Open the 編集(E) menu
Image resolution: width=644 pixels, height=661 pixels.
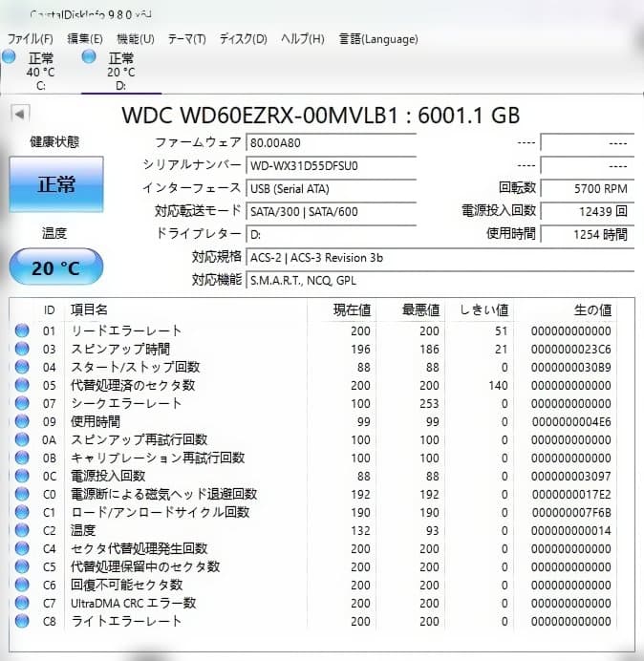coord(85,39)
